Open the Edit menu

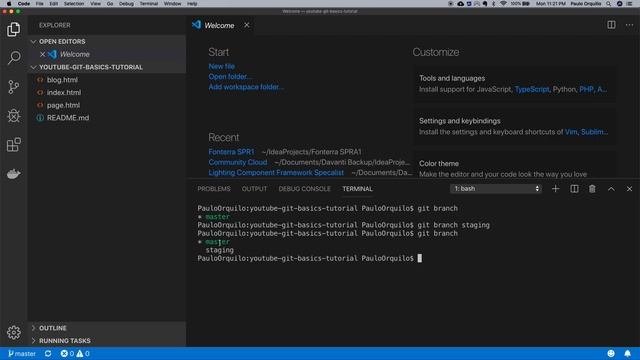point(53,4)
